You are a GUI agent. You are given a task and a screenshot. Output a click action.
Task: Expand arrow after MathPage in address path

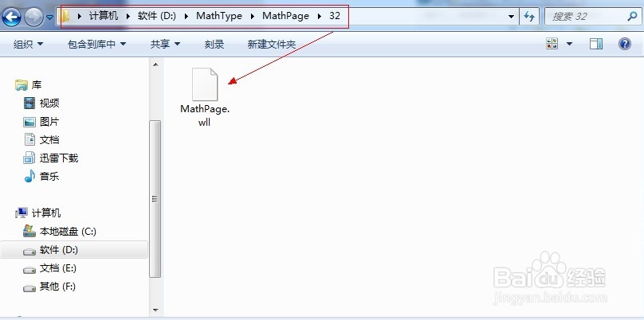319,17
